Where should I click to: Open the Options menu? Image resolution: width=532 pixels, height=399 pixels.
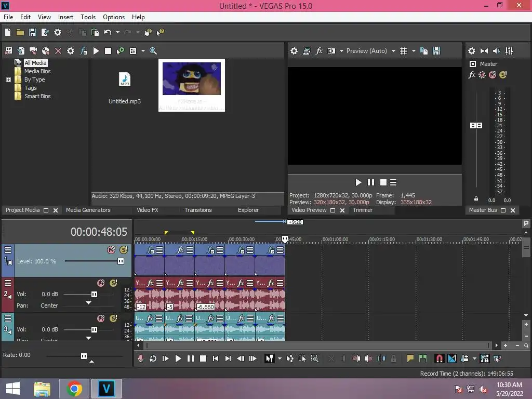coord(114,17)
